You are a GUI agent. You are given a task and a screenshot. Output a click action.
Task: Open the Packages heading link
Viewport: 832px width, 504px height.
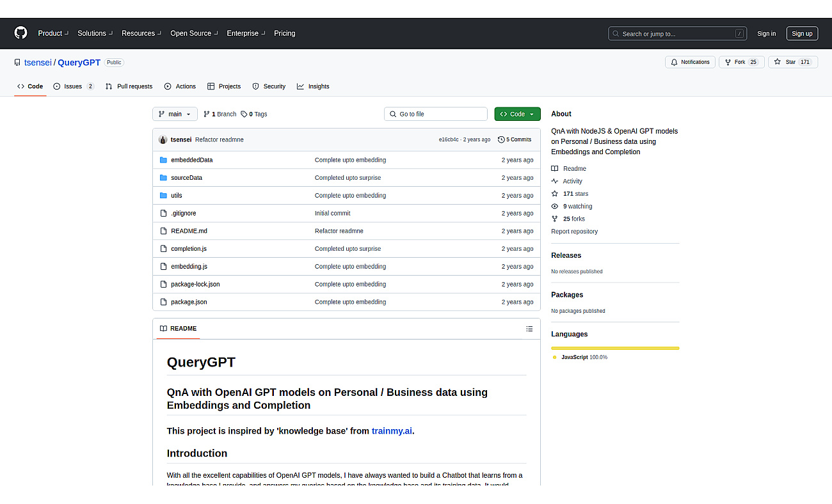coord(567,295)
